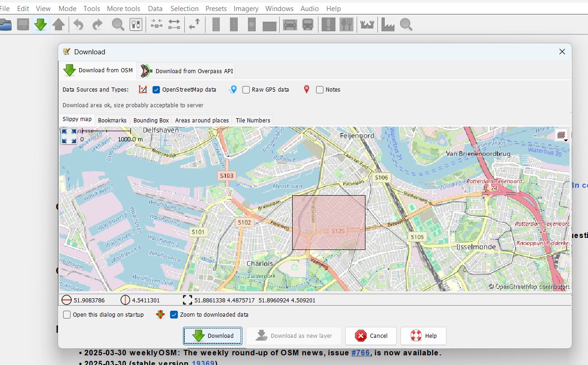Open Preferences via the toggle-switches toolbar icon
Image resolution: width=588 pixels, height=365 pixels.
(x=136, y=24)
